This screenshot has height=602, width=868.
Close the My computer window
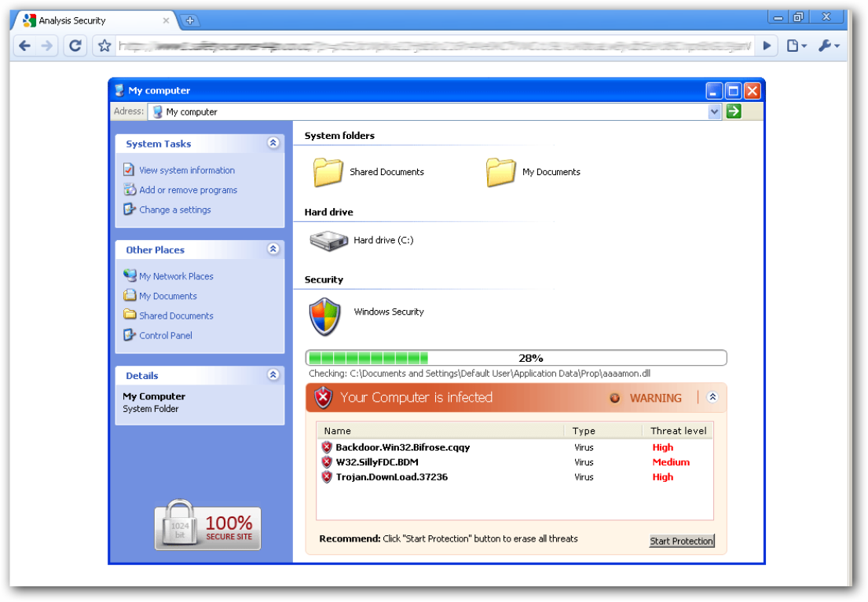click(x=752, y=91)
